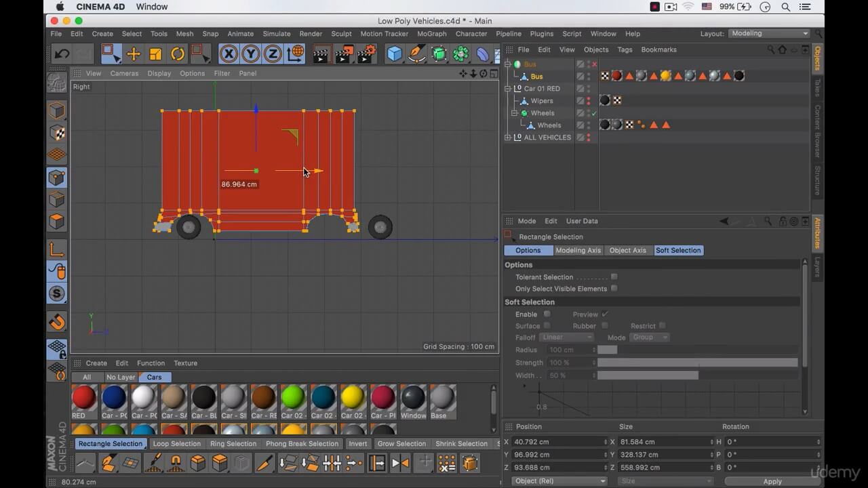Switch to Points mode in left sidebar
The image size is (868, 488).
[57, 178]
